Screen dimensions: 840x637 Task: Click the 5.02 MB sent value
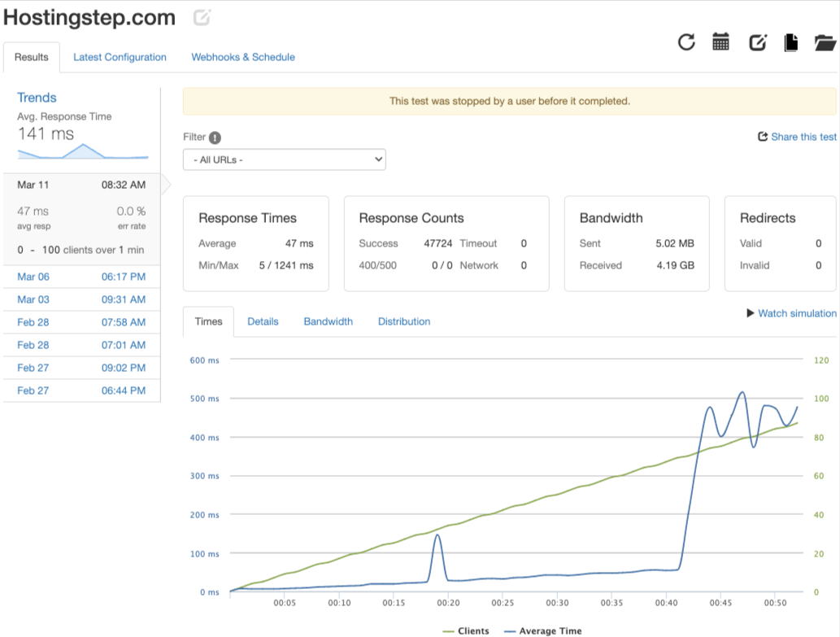pos(675,243)
